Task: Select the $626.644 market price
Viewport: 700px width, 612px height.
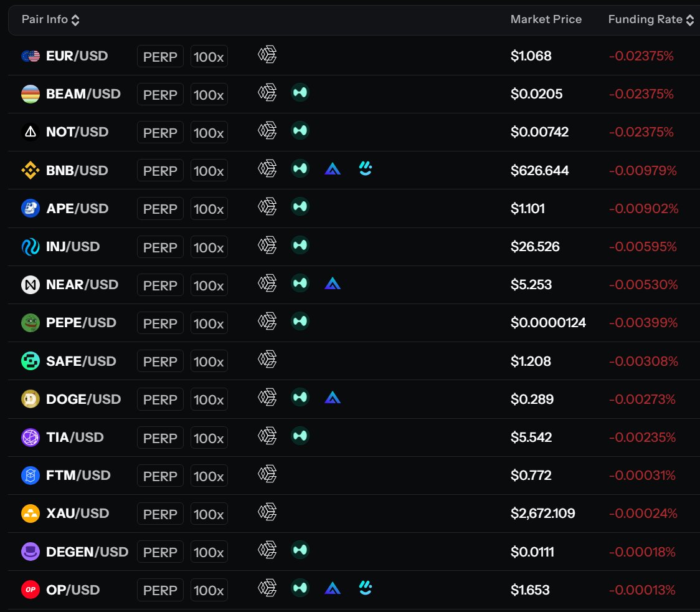Action: point(540,171)
